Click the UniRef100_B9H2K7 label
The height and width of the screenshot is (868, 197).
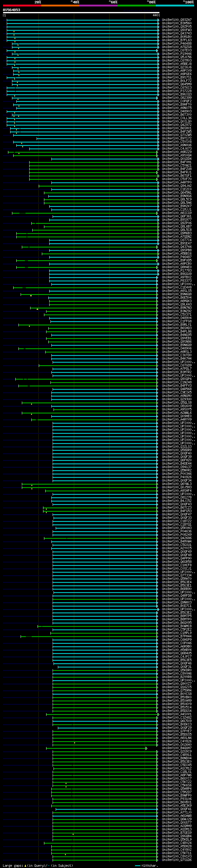[x=177, y=206]
